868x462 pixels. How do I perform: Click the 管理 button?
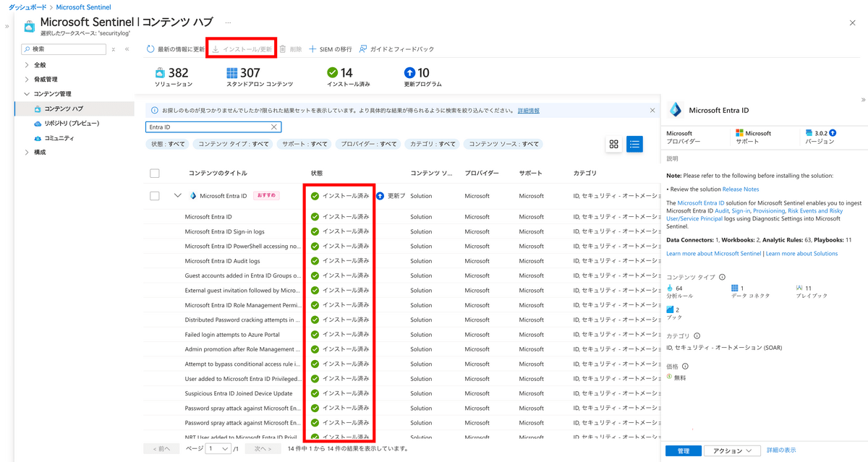[x=683, y=450]
